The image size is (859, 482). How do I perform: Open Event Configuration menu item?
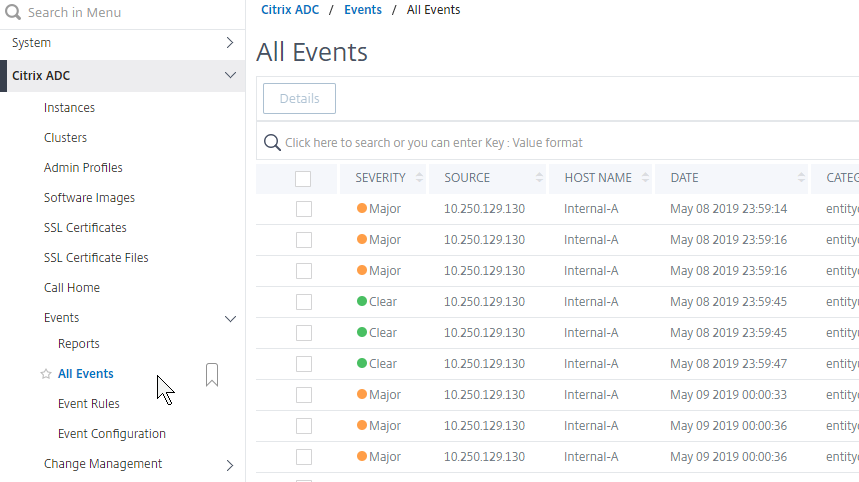[x=112, y=434]
